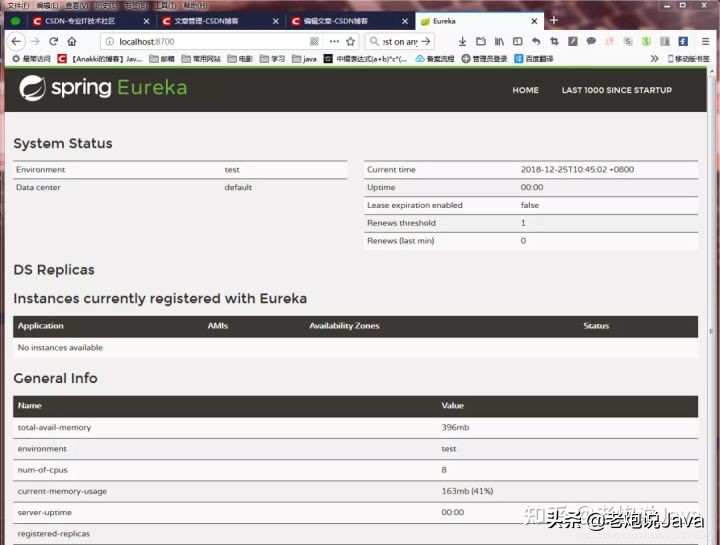
Task: Click the undo curved arrow toolbar icon
Action: [x=536, y=41]
